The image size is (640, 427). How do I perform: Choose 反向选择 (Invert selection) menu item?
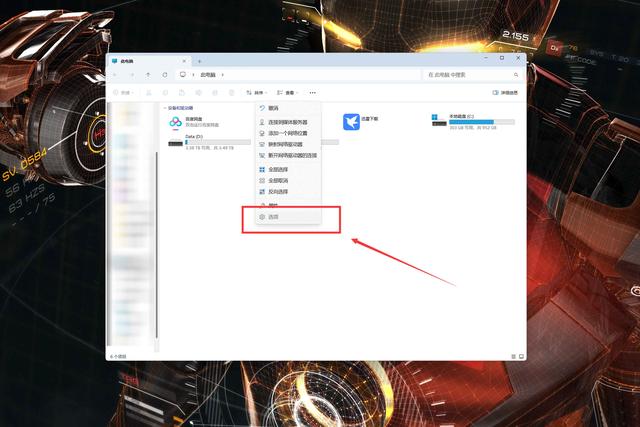[x=288, y=191]
